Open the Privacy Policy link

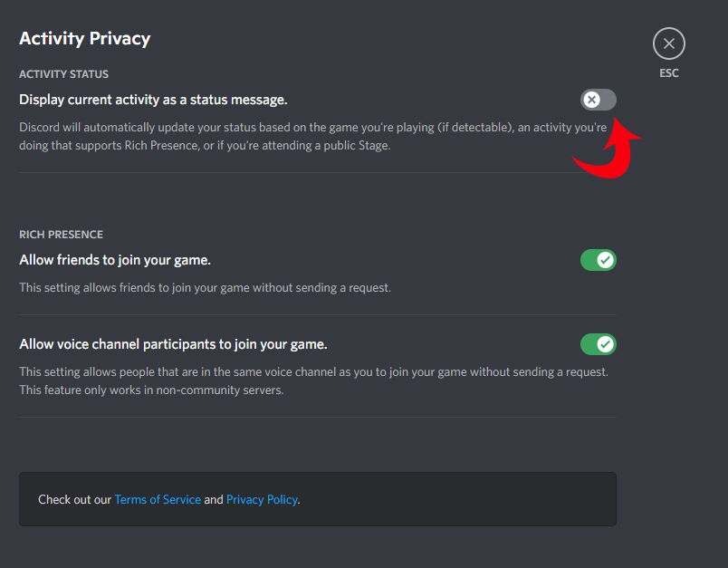coord(262,499)
